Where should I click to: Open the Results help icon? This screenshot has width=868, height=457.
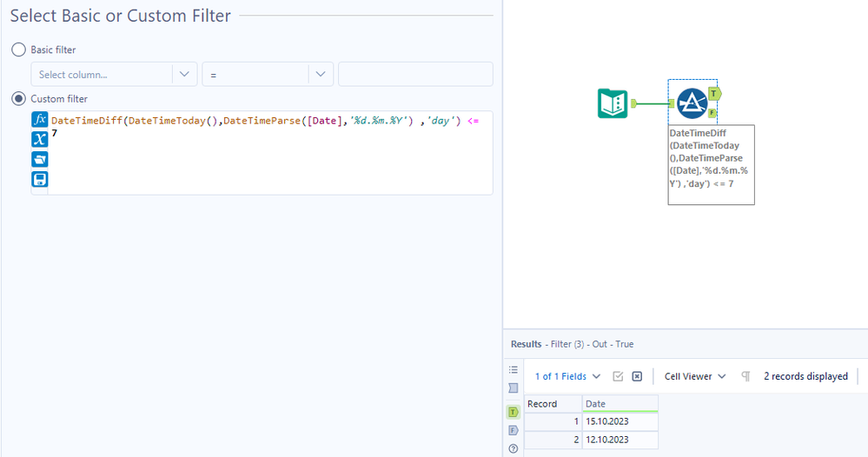[514, 448]
